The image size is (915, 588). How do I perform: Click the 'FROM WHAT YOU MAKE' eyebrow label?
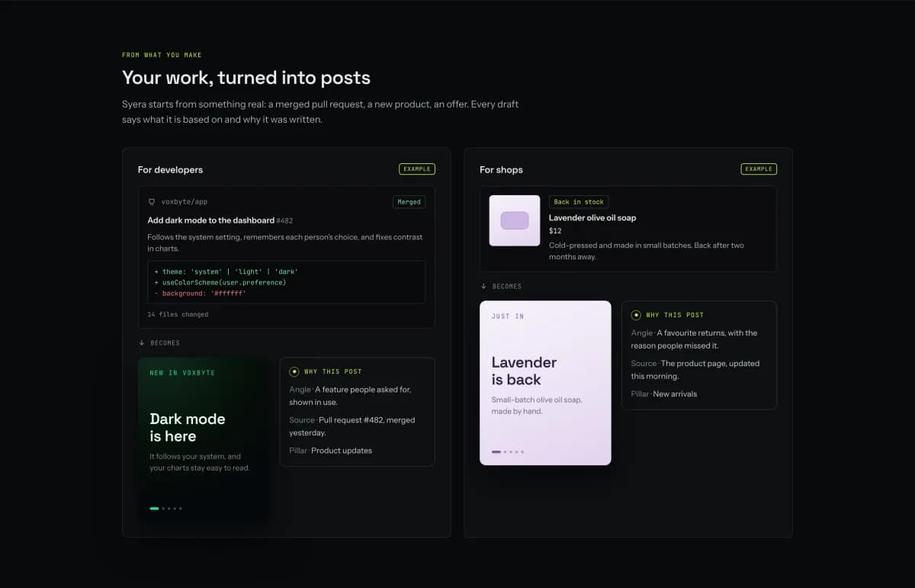pyautogui.click(x=162, y=55)
